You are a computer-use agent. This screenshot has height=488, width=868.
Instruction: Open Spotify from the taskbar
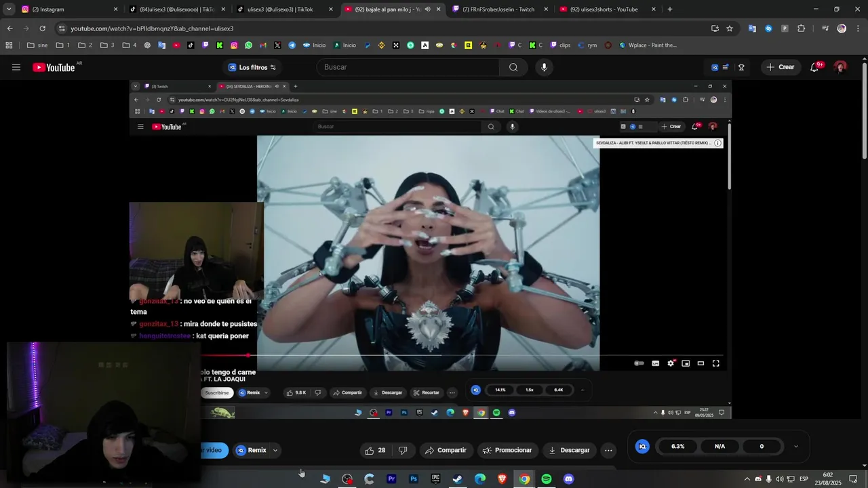(x=547, y=479)
